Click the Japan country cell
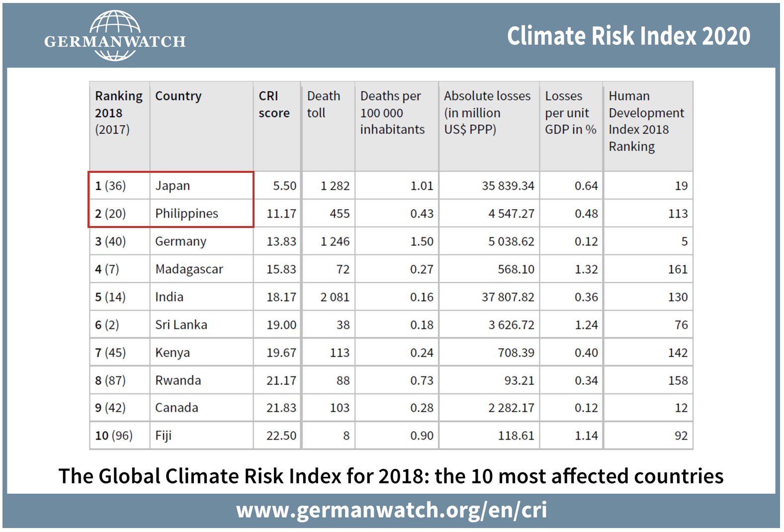Image resolution: width=784 pixels, height=532 pixels. (x=173, y=186)
